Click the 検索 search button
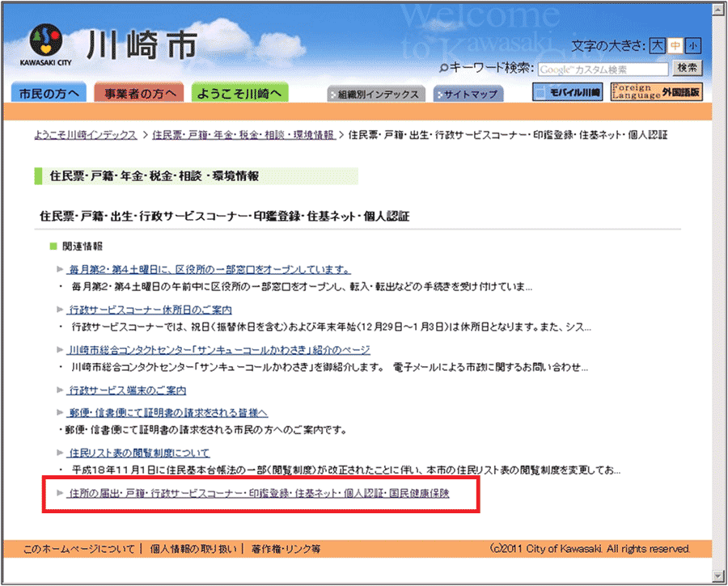The width and height of the screenshot is (728, 586). click(687, 68)
